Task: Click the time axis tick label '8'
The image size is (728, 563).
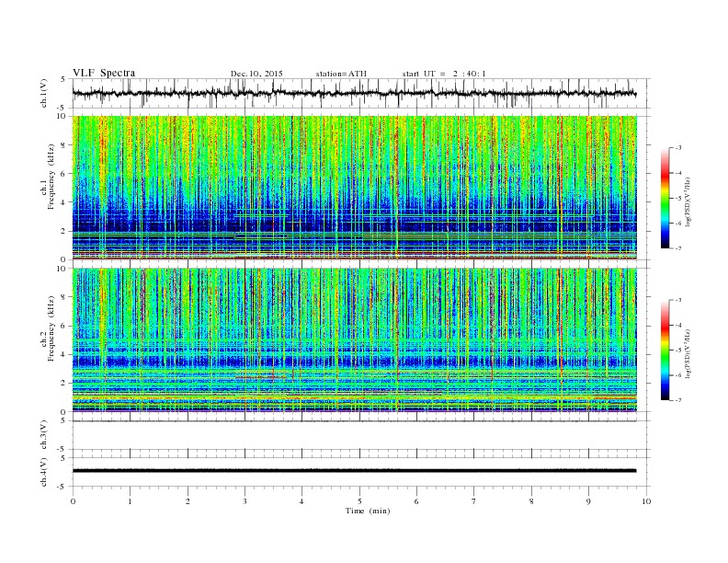Action: pos(531,501)
